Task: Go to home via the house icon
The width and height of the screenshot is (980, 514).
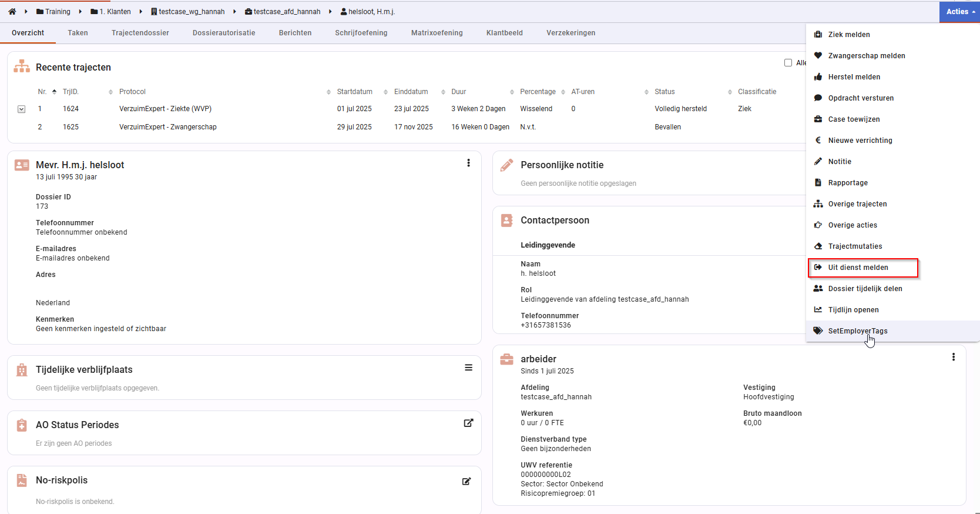Action: (12, 12)
